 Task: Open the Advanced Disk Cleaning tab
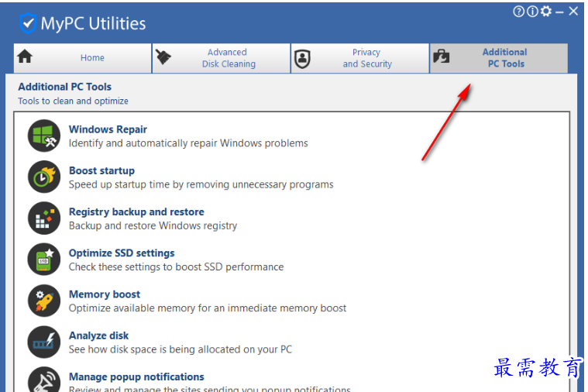click(x=222, y=58)
